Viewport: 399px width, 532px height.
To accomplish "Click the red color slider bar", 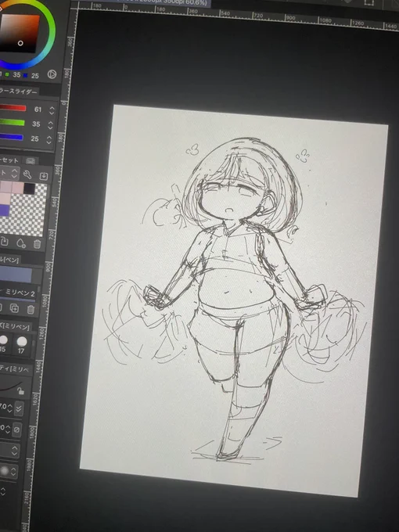I will pos(13,108).
